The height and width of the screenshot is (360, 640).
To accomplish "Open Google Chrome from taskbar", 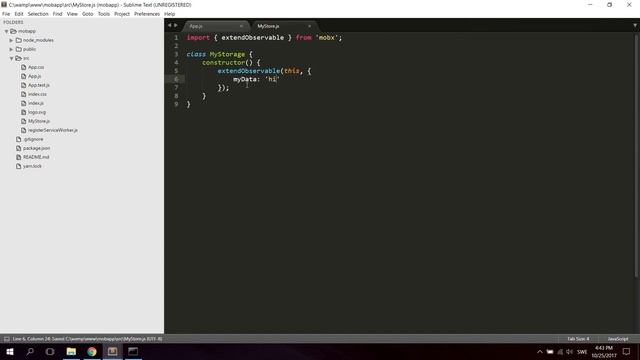I will 92,351.
